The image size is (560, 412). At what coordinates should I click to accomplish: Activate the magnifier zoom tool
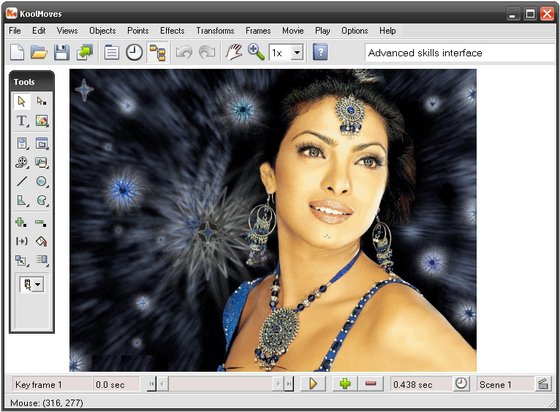(x=256, y=52)
